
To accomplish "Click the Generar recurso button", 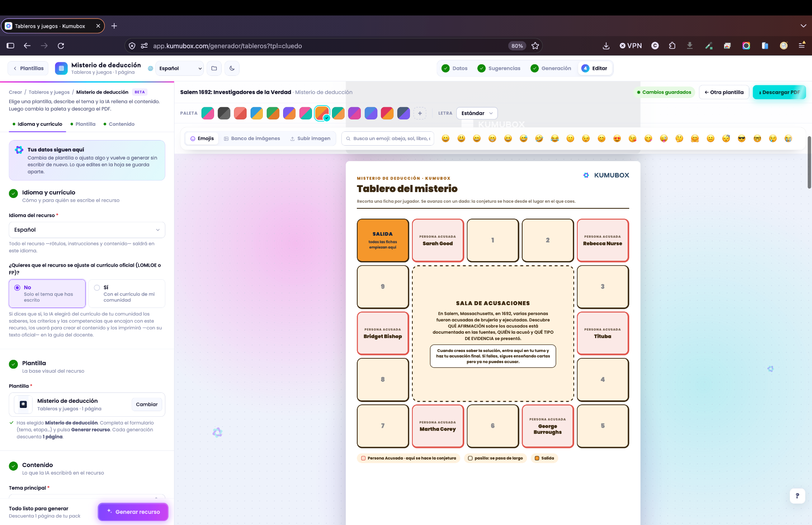I will (133, 512).
